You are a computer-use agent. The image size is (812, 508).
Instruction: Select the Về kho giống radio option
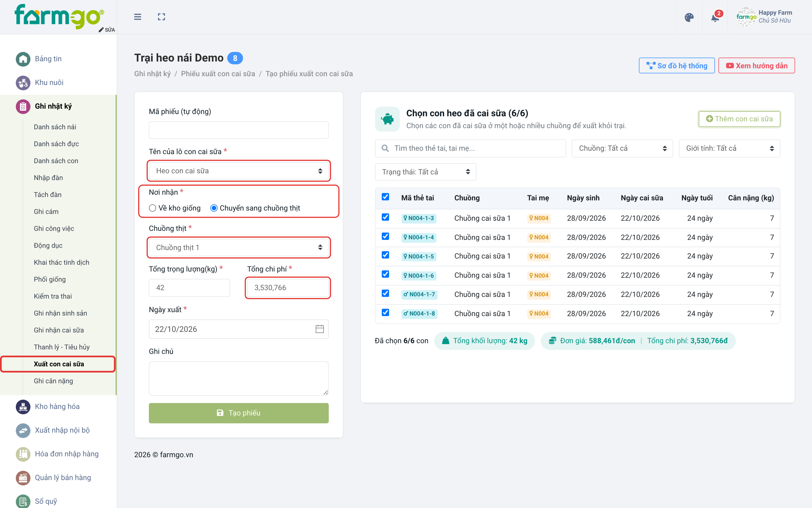click(x=153, y=208)
